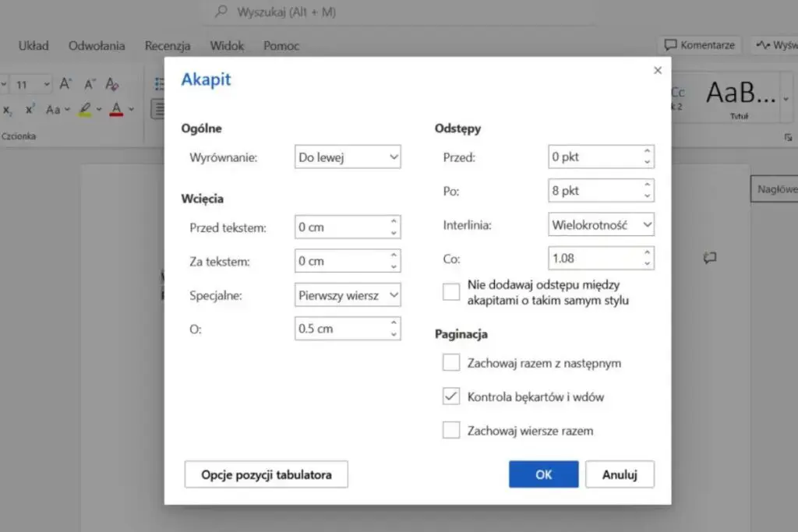Pick the red font color swatch

point(115,116)
